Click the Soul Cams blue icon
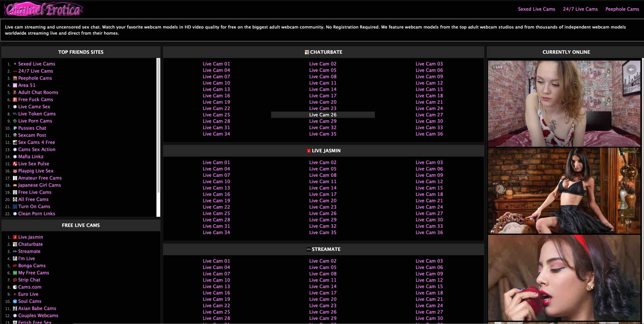 15,301
